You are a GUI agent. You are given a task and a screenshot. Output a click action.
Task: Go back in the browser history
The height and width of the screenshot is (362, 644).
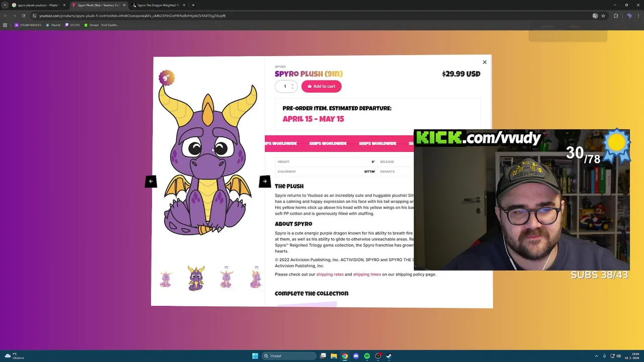pos(5,16)
